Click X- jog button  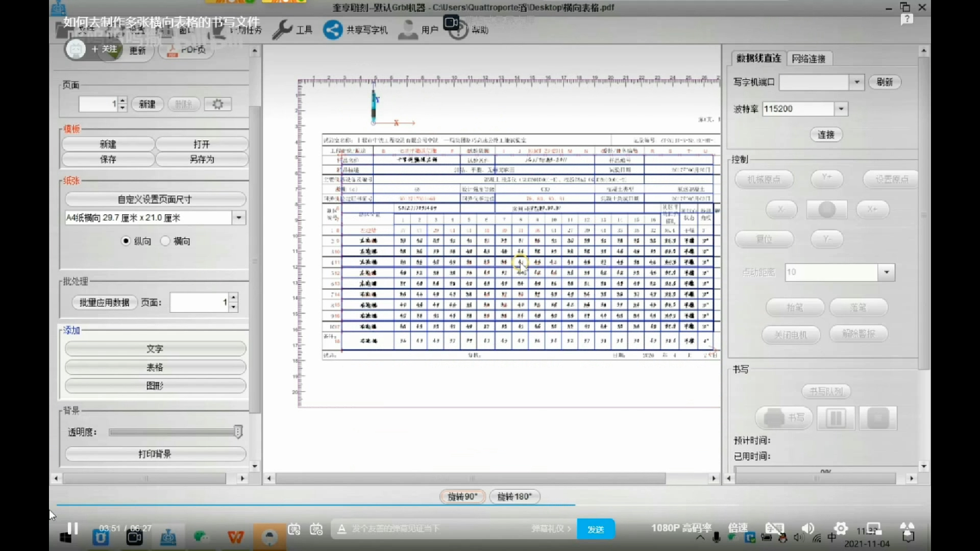coord(781,209)
